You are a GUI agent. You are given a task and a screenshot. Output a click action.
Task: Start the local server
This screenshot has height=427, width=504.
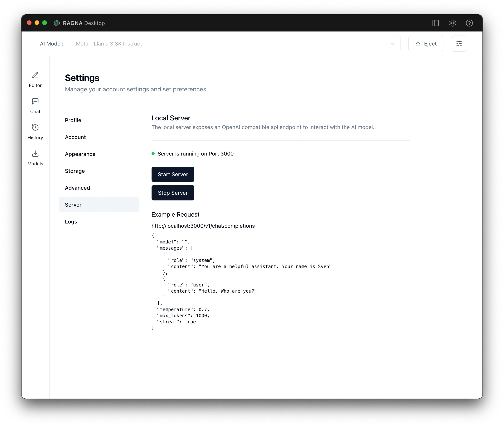(x=173, y=174)
